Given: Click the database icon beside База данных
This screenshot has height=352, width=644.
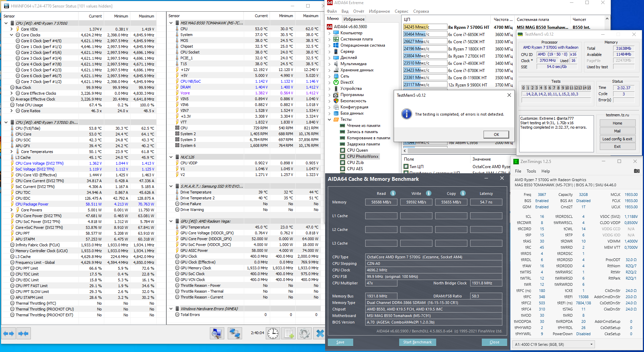Looking at the screenshot, I should point(336,113).
